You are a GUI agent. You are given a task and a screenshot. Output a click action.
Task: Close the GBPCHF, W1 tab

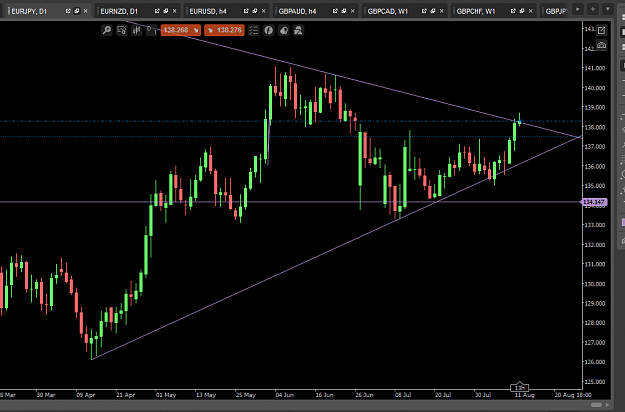[531, 11]
